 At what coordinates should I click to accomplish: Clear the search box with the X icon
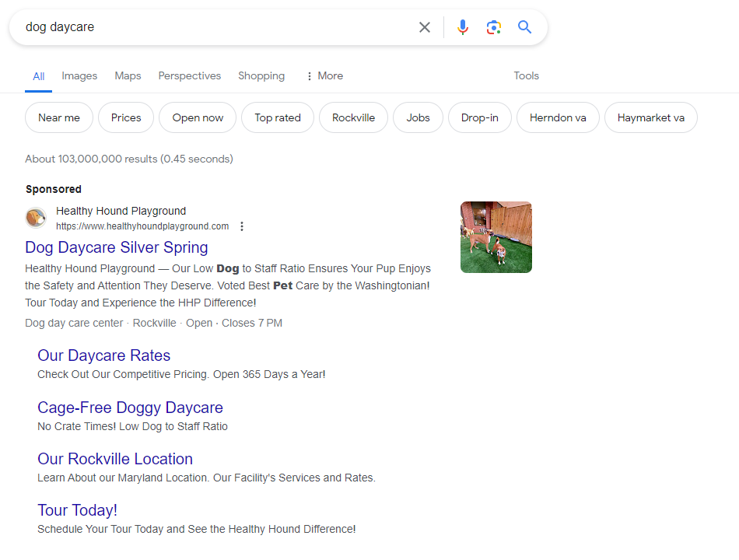[425, 27]
